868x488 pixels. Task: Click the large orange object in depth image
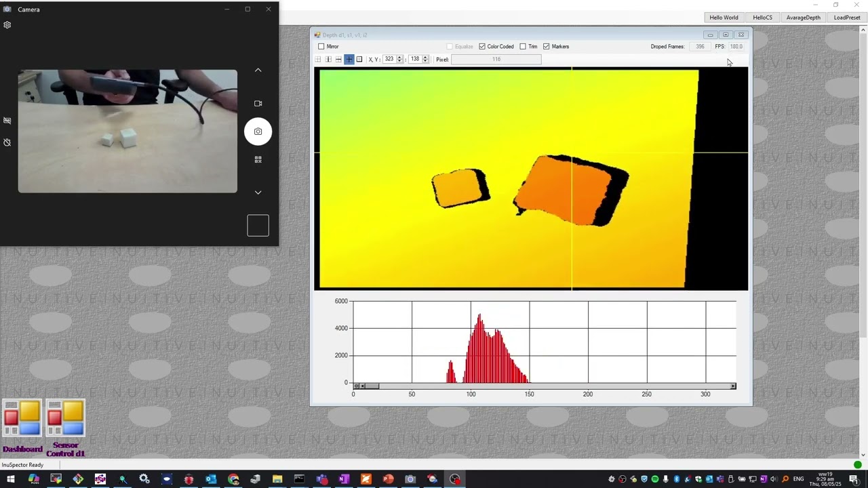tap(563, 191)
